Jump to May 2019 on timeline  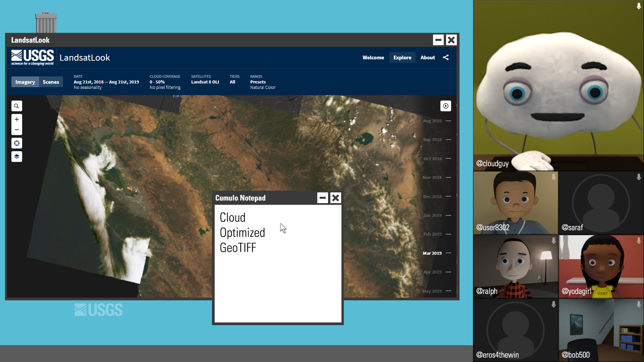[437, 291]
